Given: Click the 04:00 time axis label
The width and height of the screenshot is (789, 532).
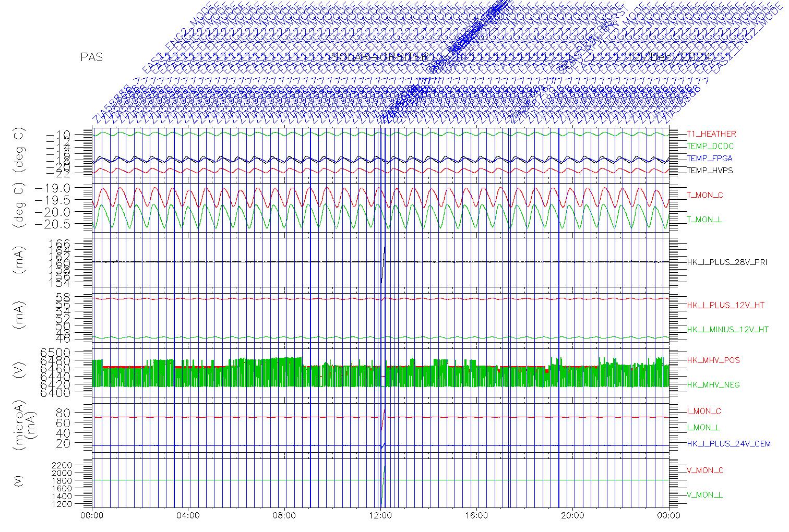Looking at the screenshot, I should (x=188, y=516).
